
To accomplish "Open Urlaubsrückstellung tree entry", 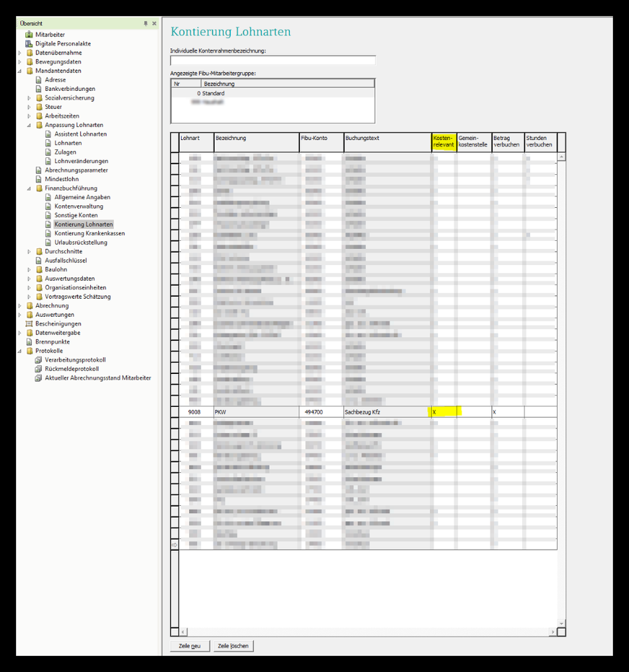I will 81,242.
